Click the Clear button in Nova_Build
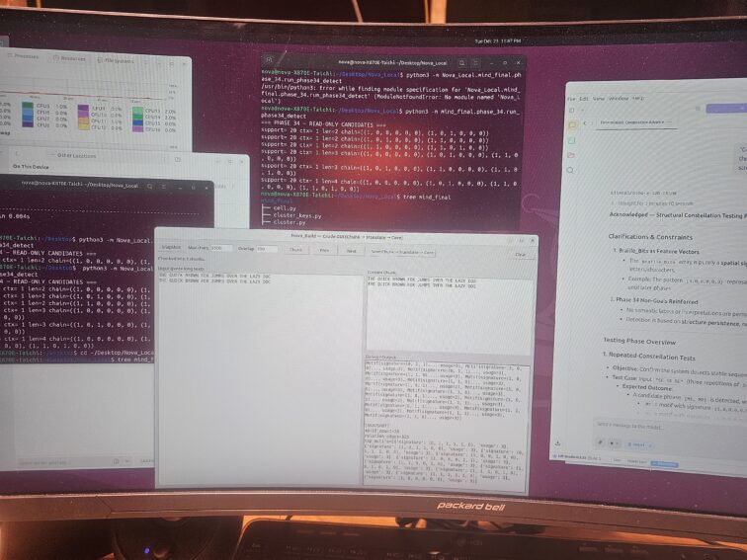747x560 pixels. tap(520, 254)
